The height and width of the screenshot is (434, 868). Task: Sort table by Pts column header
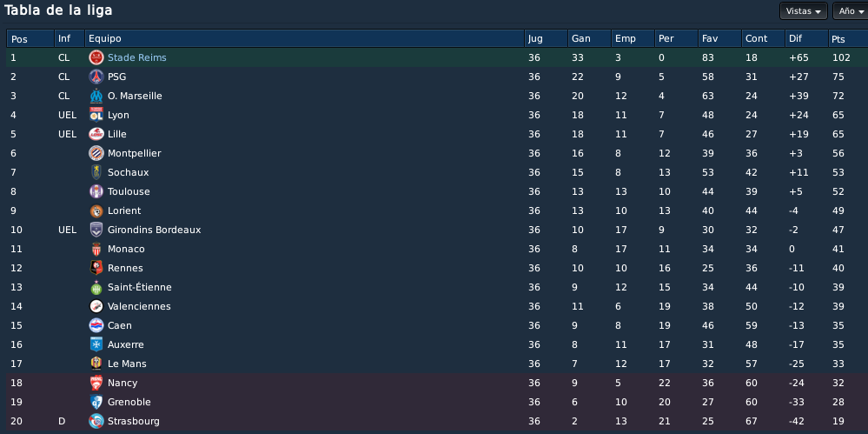coord(847,39)
